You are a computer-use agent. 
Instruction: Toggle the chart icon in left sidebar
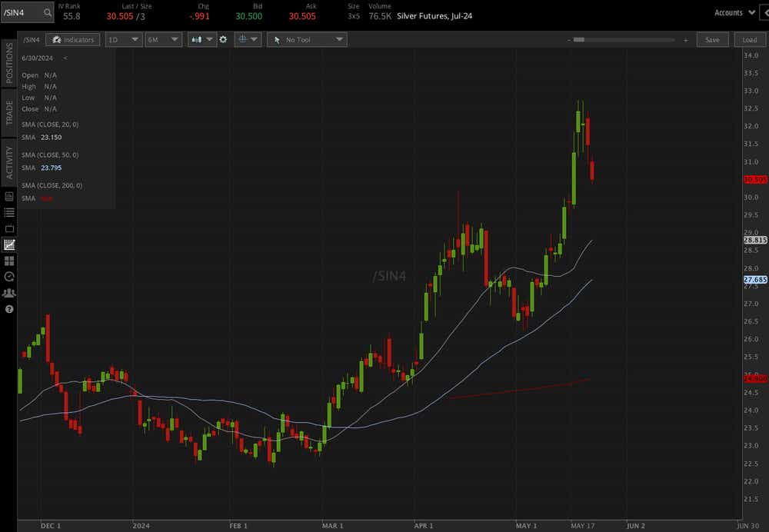coord(9,244)
